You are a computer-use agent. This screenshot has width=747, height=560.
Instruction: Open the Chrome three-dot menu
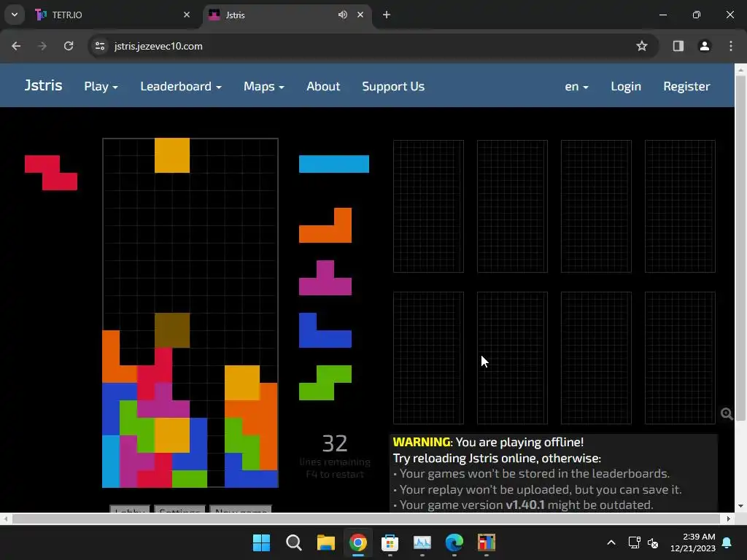pyautogui.click(x=731, y=46)
